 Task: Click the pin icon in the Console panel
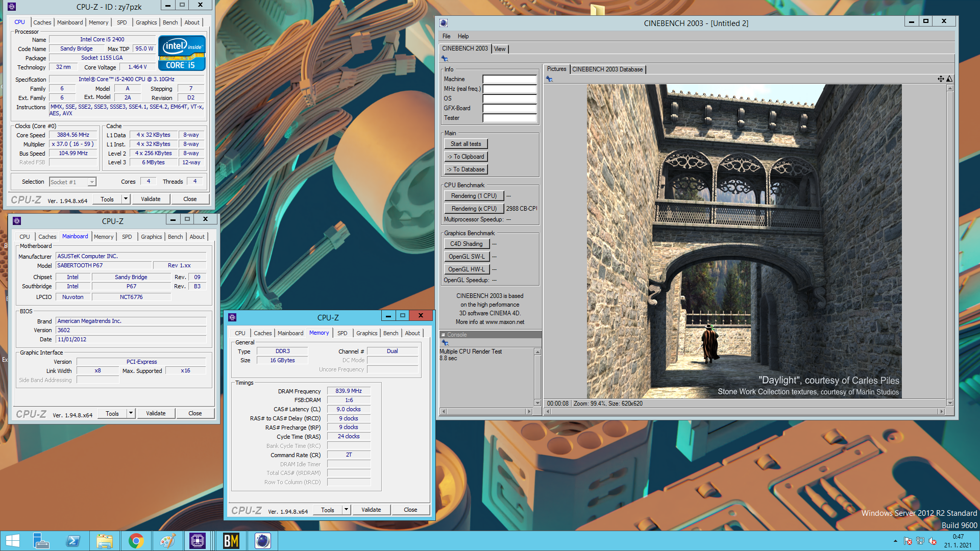[x=445, y=343]
